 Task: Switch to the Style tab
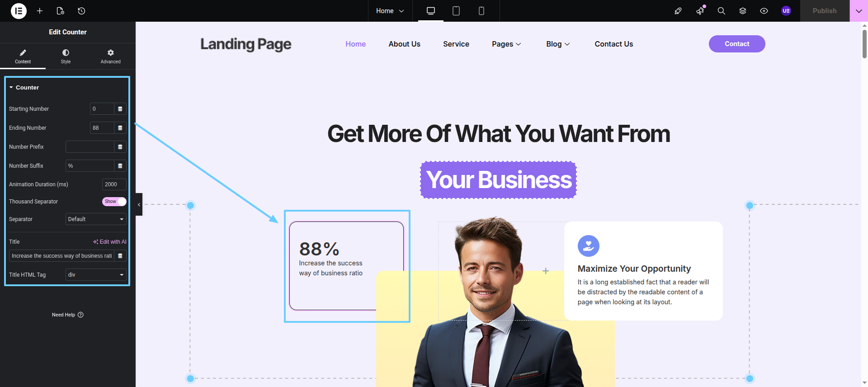(66, 57)
